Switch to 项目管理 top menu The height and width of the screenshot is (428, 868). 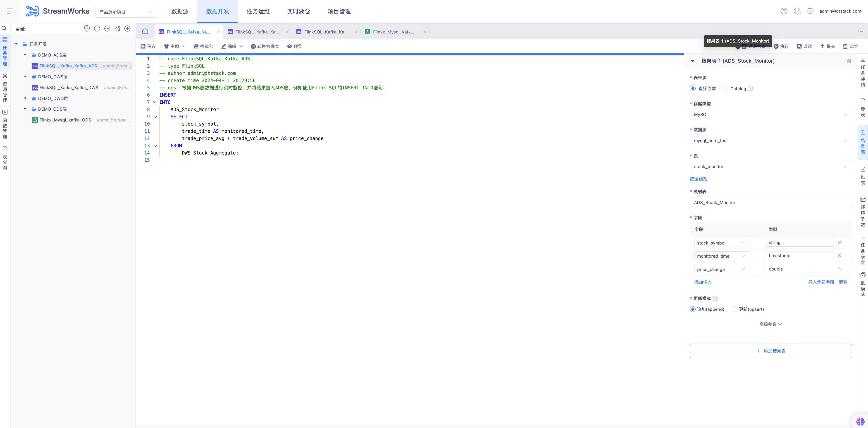[x=339, y=11]
